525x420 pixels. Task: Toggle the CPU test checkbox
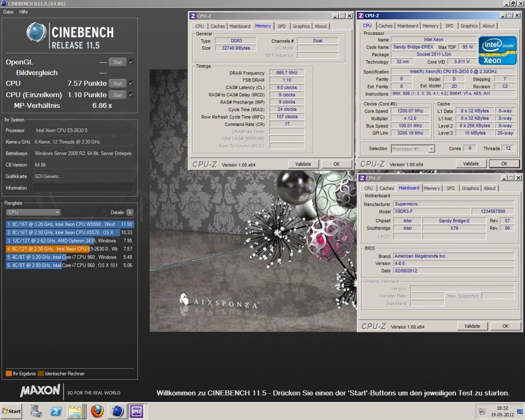(131, 83)
